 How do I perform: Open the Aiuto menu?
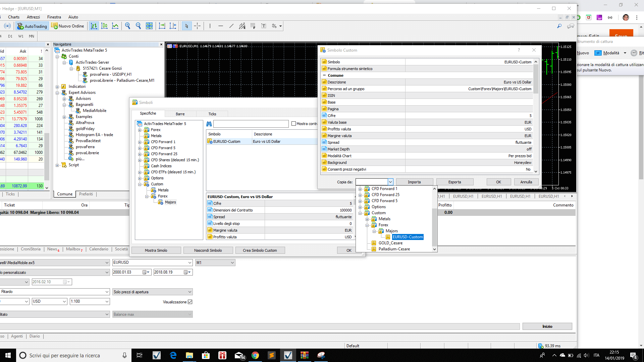[73, 17]
